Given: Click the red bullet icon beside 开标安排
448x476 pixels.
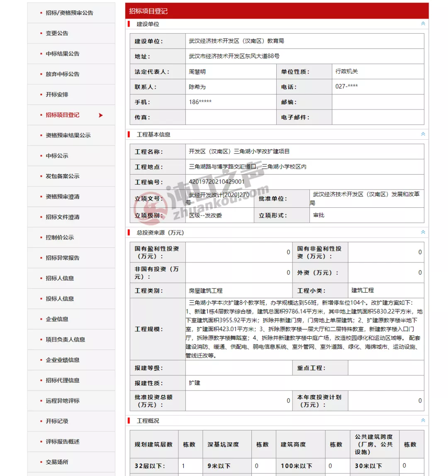Looking at the screenshot, I should click(x=40, y=95).
